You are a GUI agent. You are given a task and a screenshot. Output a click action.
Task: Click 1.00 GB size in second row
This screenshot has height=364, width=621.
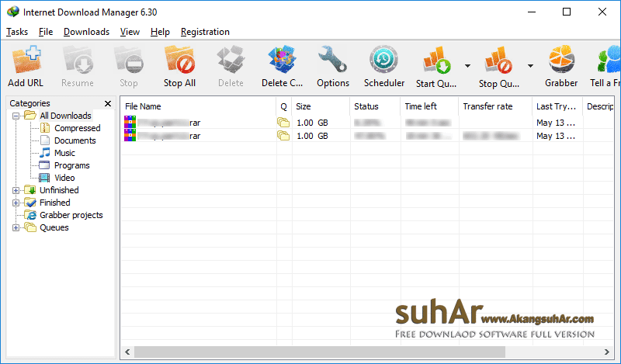[312, 136]
